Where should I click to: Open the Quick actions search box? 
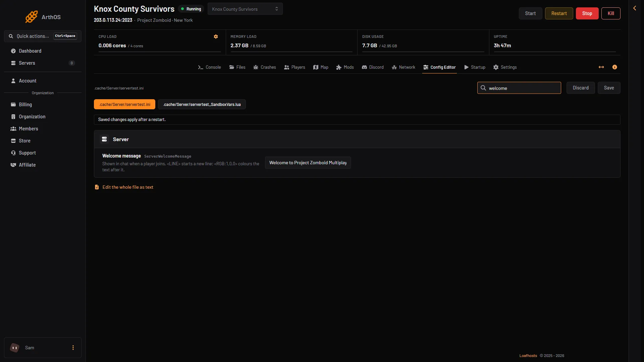[x=43, y=36]
